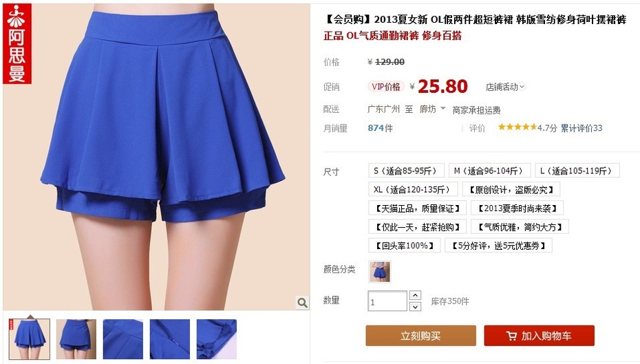The height and width of the screenshot is (364, 640).
Task: Click 立刻购买 buy now button
Action: pos(420,336)
